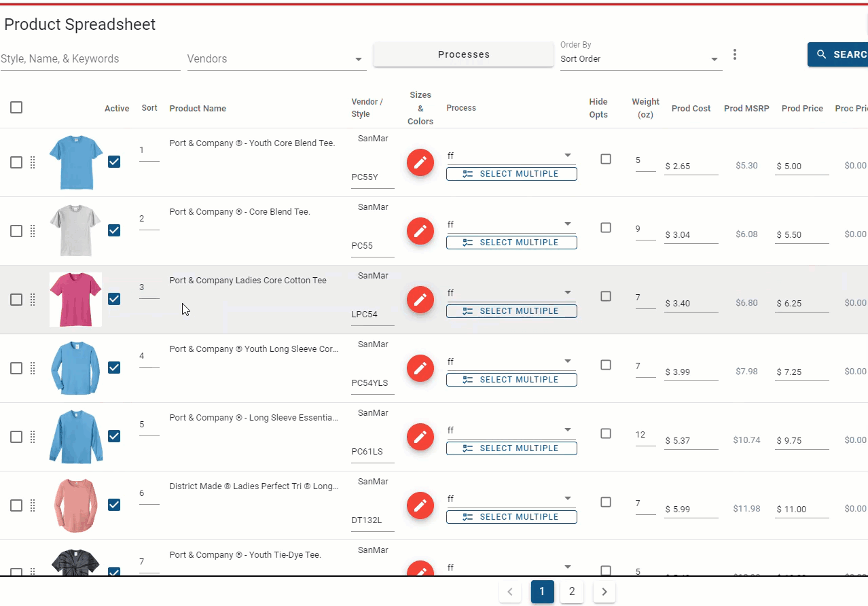Go to previous page arrow
The width and height of the screenshot is (868, 606).
click(510, 592)
